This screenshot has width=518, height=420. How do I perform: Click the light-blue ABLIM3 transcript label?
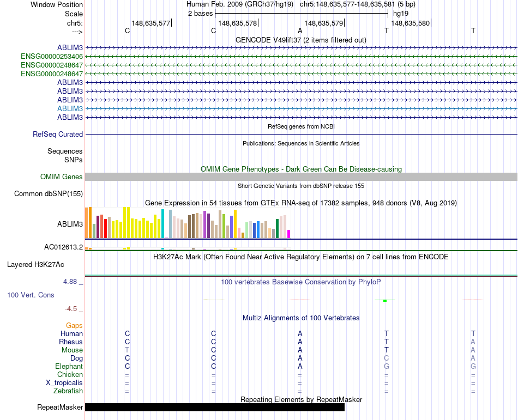[70, 108]
